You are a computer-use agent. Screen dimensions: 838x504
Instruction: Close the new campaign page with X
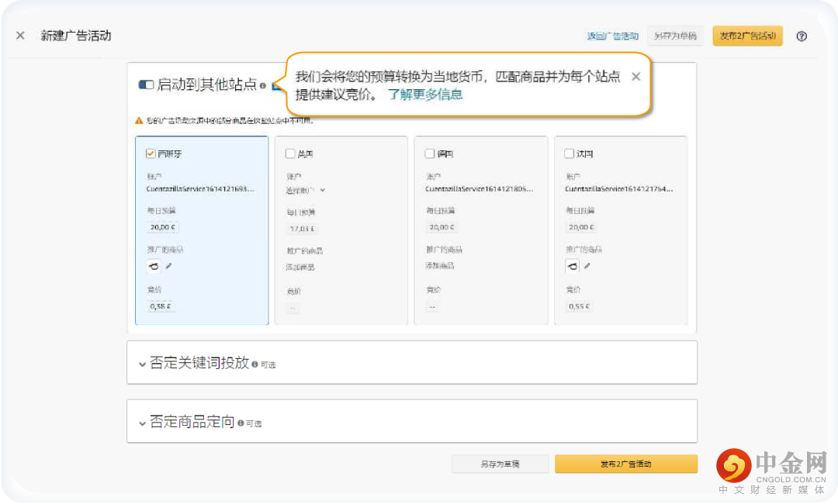[x=20, y=36]
